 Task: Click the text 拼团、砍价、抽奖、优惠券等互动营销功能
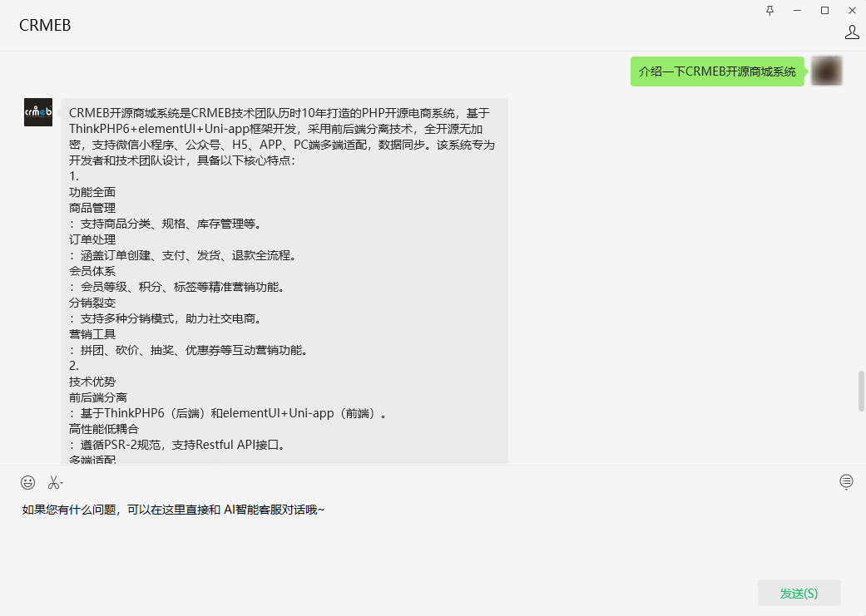(x=191, y=350)
